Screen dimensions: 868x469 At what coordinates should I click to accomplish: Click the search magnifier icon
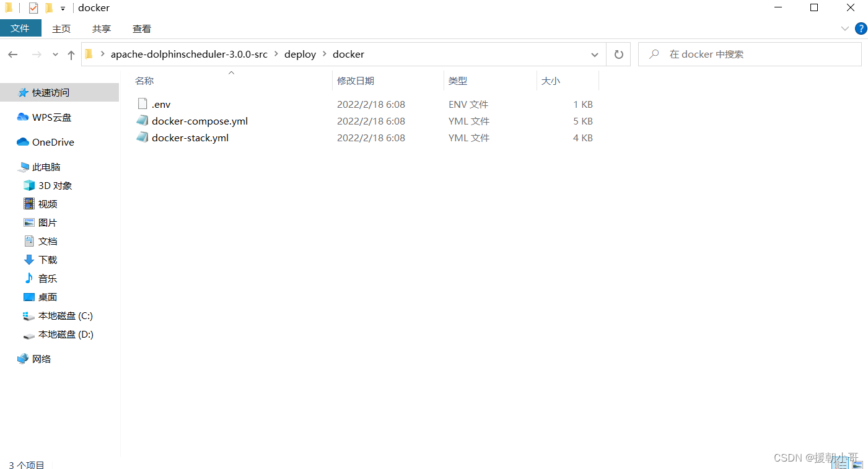pos(654,55)
